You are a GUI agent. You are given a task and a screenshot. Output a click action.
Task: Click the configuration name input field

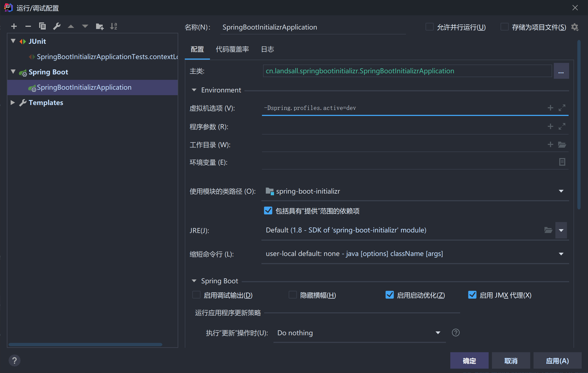[x=313, y=27]
